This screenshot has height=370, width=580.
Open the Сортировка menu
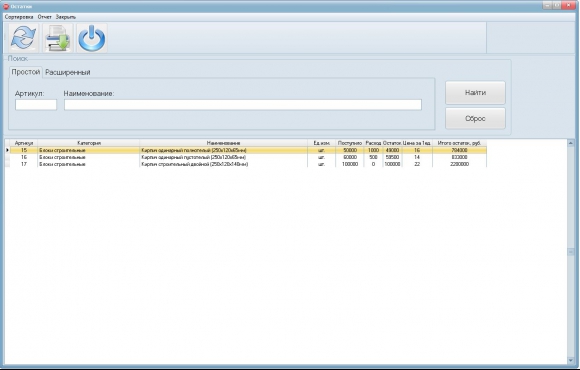coord(19,17)
